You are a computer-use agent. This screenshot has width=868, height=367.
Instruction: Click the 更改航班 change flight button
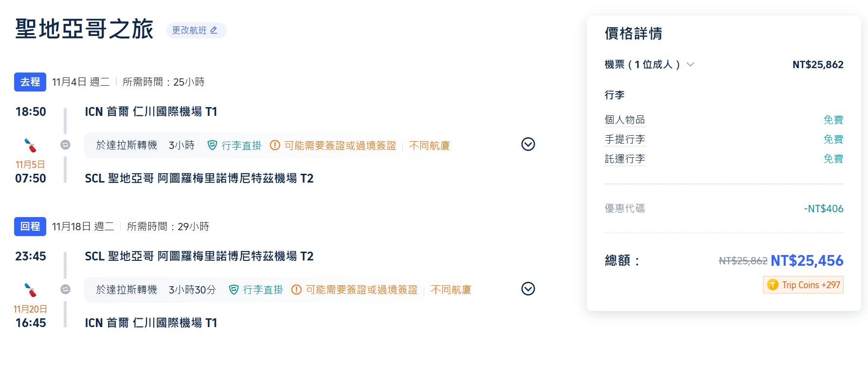pos(196,30)
